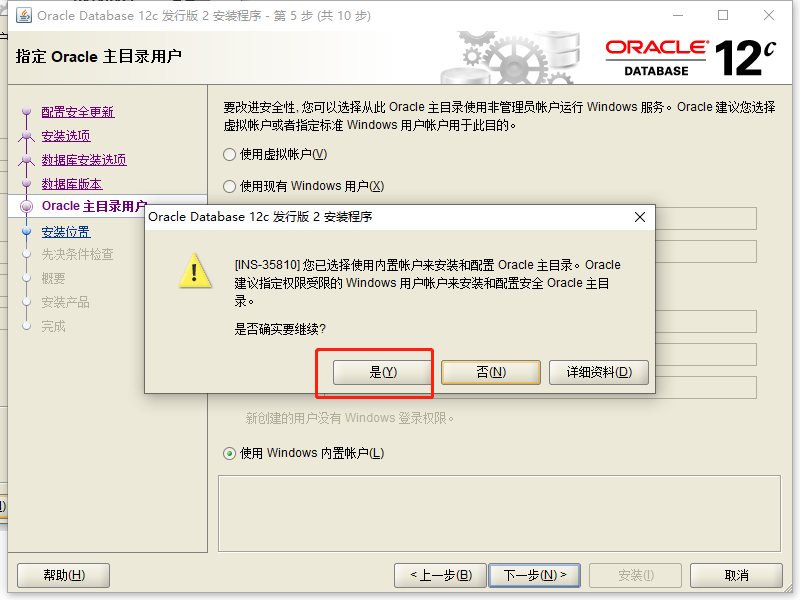
Task: Click the Oracle 12c Database logo
Action: (x=691, y=58)
